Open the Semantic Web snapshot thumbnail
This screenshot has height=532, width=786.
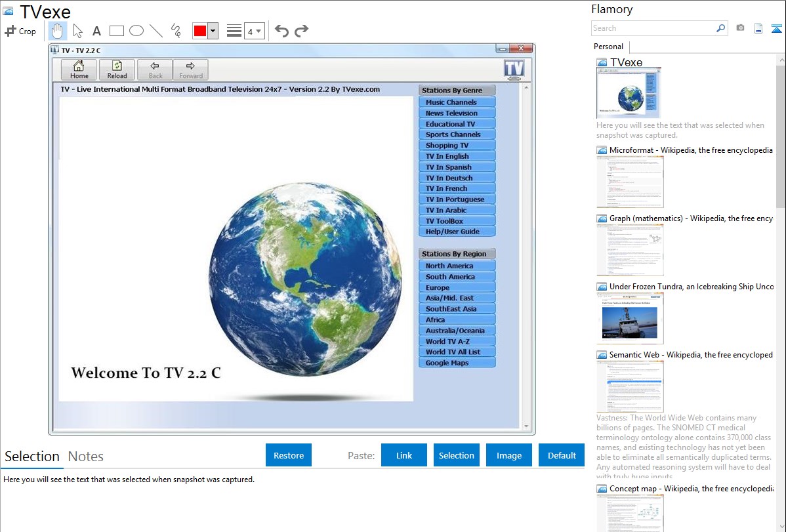click(x=630, y=386)
